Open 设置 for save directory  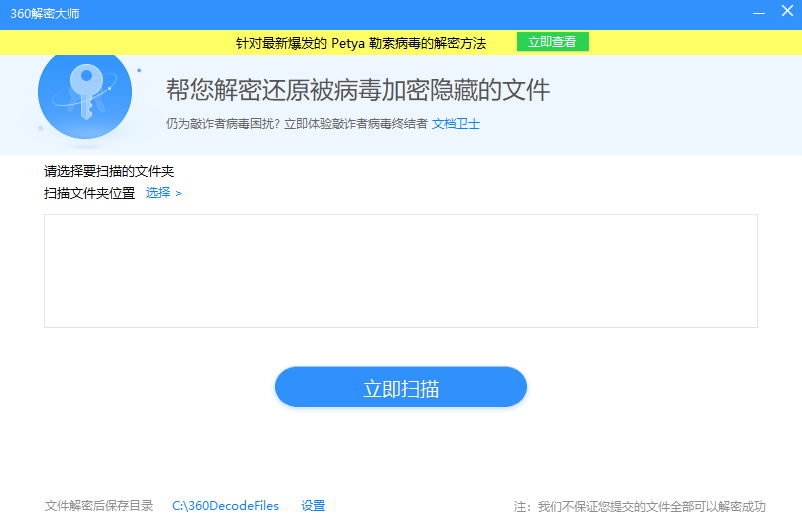[x=313, y=506]
